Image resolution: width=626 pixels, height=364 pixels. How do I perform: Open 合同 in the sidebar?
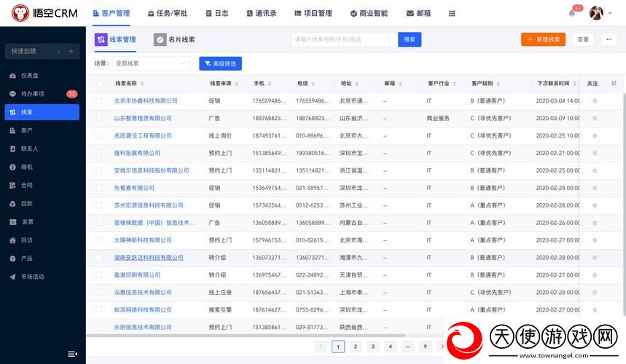(x=43, y=185)
